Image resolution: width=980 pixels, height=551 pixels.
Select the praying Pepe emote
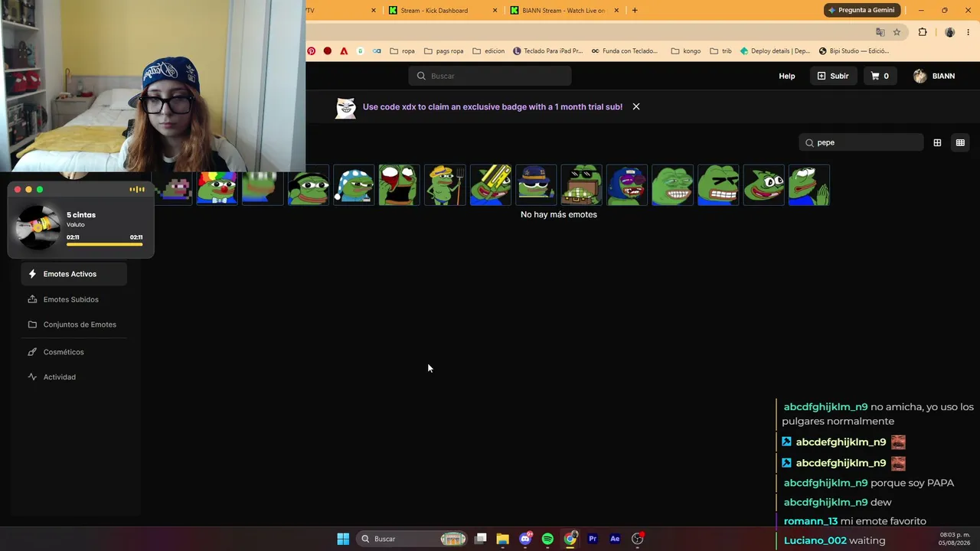809,185
